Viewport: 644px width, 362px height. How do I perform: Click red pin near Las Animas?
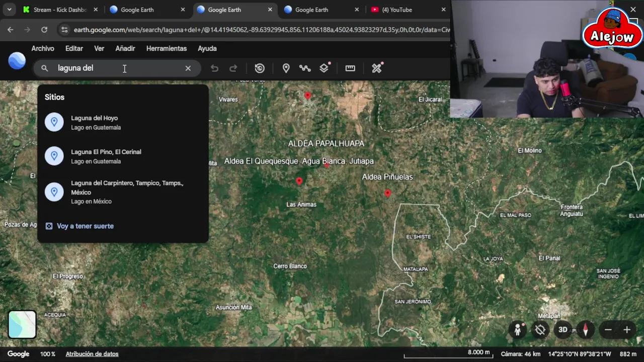299,181
